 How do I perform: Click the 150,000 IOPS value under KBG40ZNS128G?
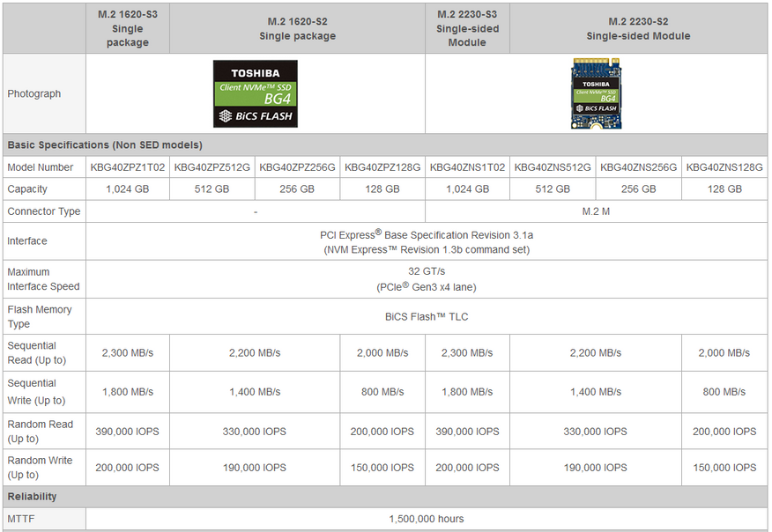[724, 468]
